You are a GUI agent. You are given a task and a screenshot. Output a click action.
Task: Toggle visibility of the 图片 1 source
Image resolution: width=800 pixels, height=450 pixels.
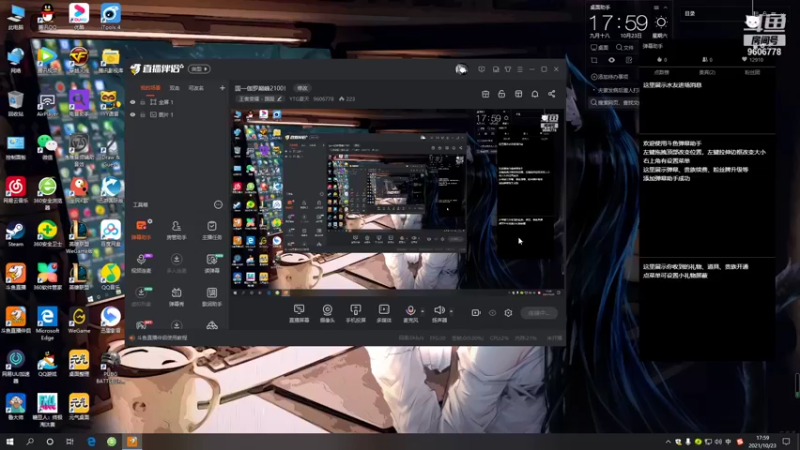(133, 115)
